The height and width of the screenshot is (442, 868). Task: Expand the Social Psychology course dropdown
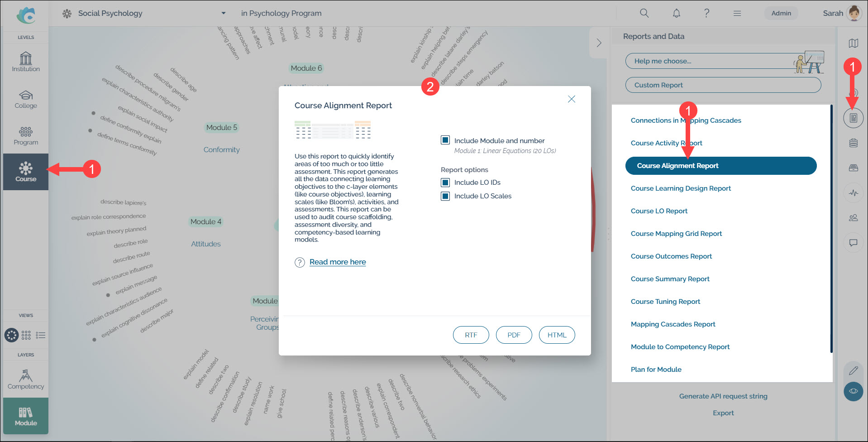click(x=223, y=13)
